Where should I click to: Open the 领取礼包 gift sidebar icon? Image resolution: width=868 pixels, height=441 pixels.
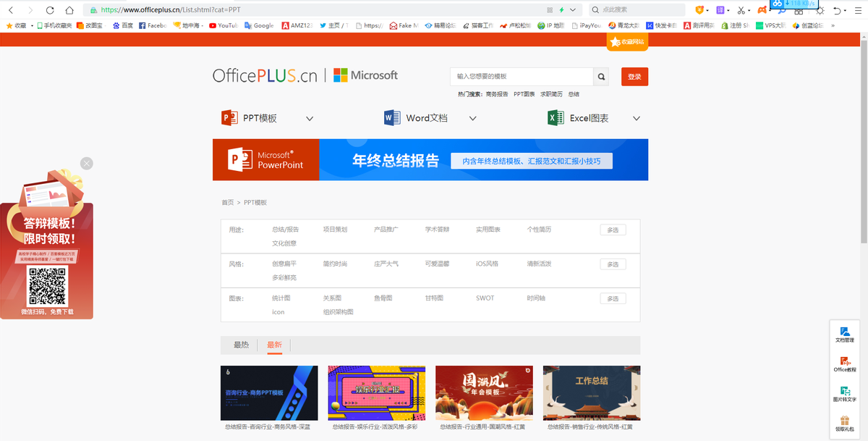click(x=845, y=424)
